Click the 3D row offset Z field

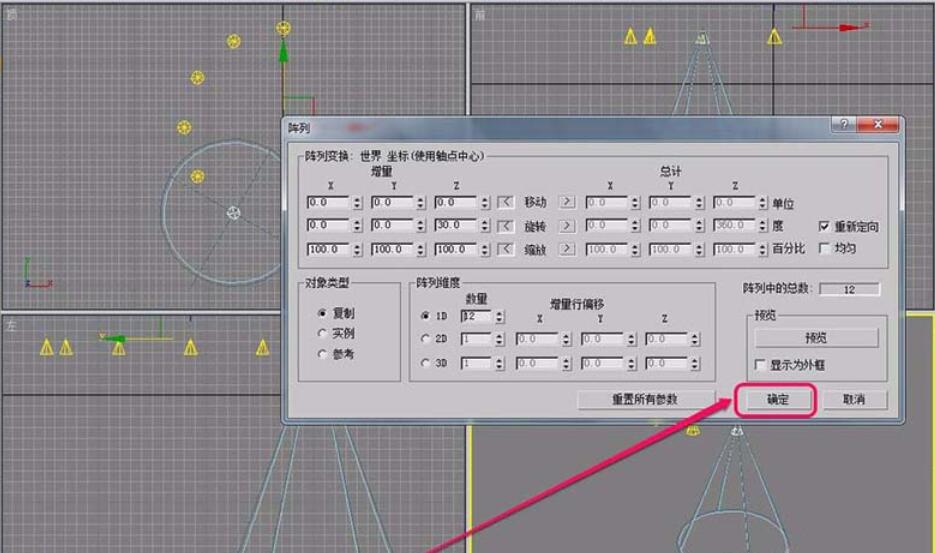pyautogui.click(x=667, y=363)
